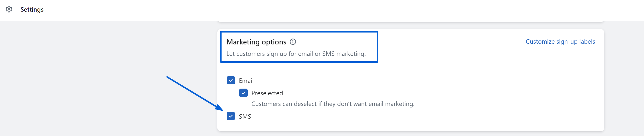This screenshot has width=644, height=136.
Task: Click the SMS option label
Action: pos(245,116)
